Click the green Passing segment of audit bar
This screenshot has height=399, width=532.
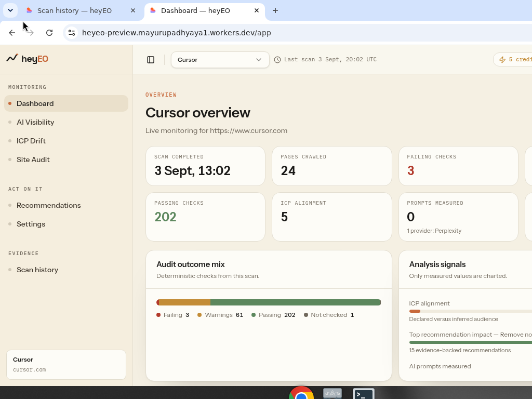296,302
